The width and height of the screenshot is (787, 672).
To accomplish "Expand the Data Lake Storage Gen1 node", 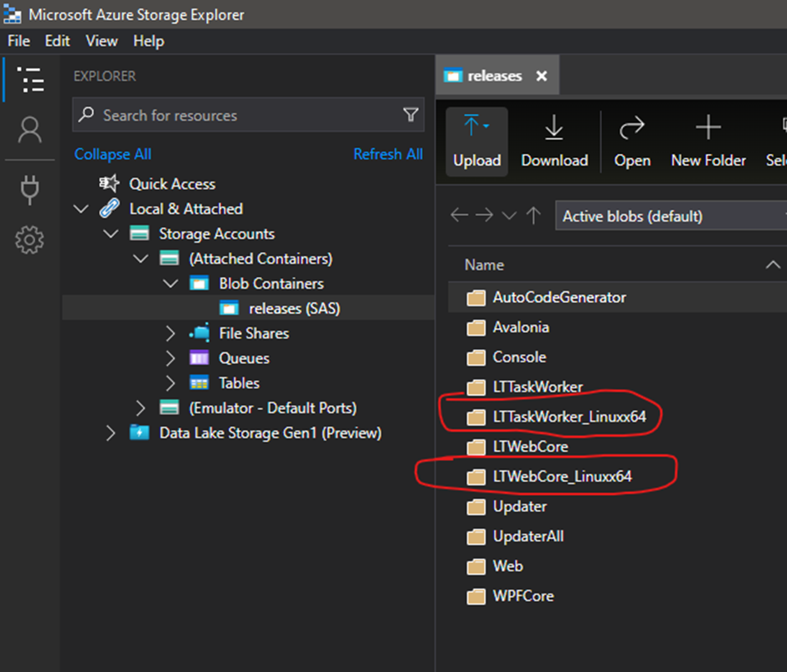I will (111, 433).
